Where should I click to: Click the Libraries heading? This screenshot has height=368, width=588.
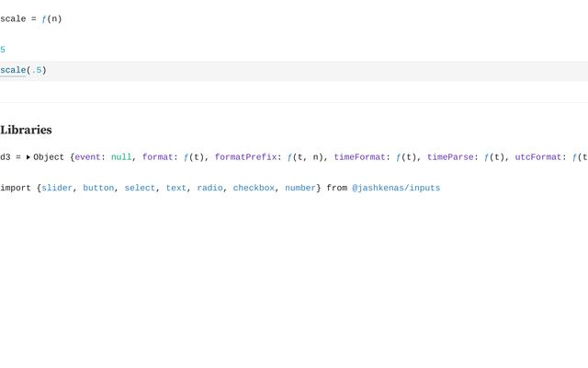point(26,130)
